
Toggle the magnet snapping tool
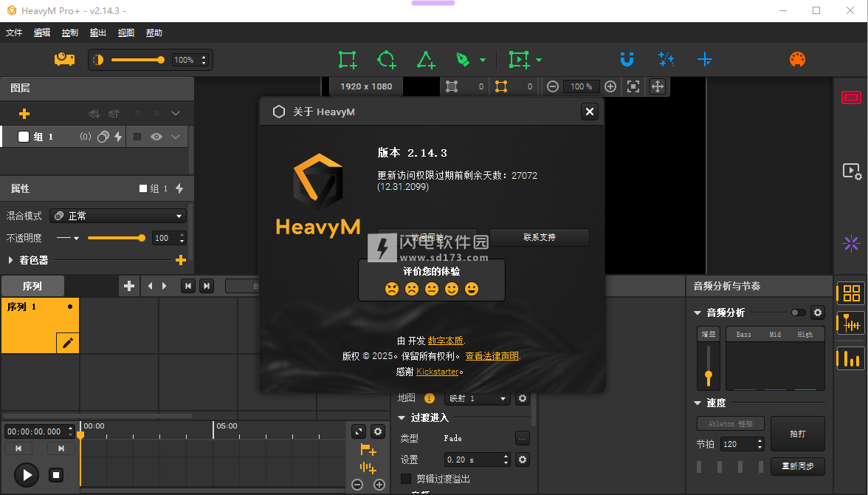[x=627, y=60]
